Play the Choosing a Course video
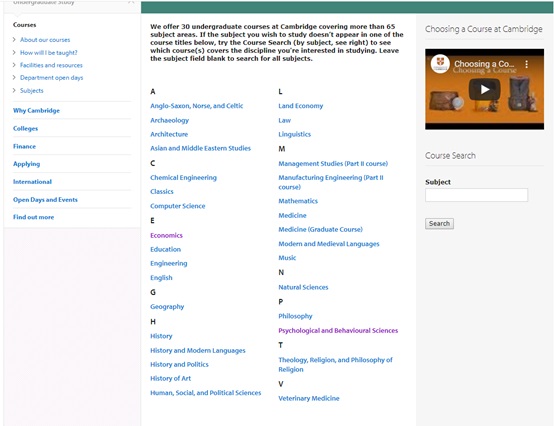This screenshot has width=554, height=426. (484, 89)
